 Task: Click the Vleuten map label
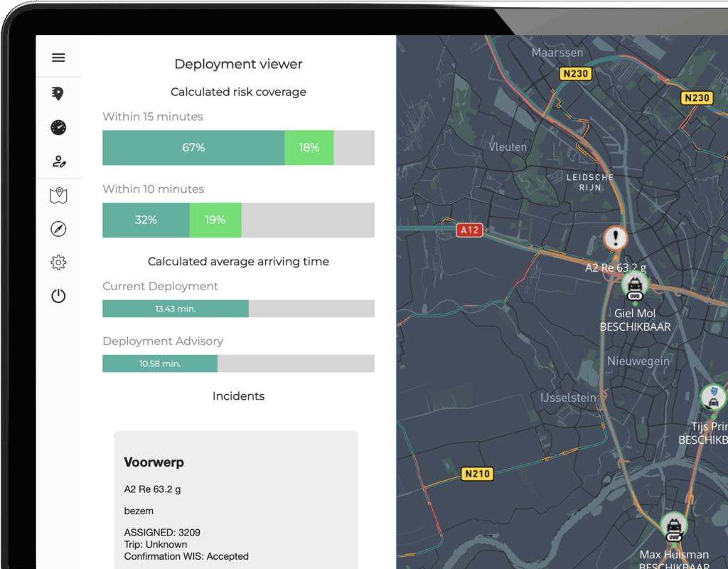pyautogui.click(x=508, y=147)
